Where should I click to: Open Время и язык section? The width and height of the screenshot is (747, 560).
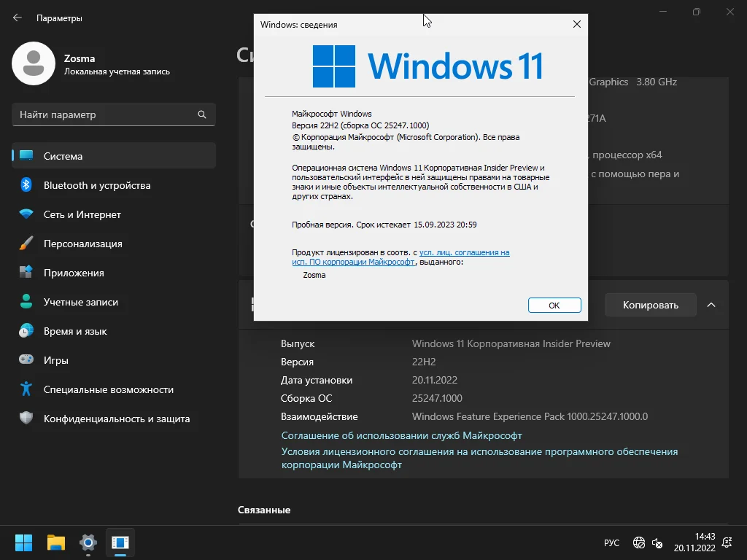click(x=113, y=331)
